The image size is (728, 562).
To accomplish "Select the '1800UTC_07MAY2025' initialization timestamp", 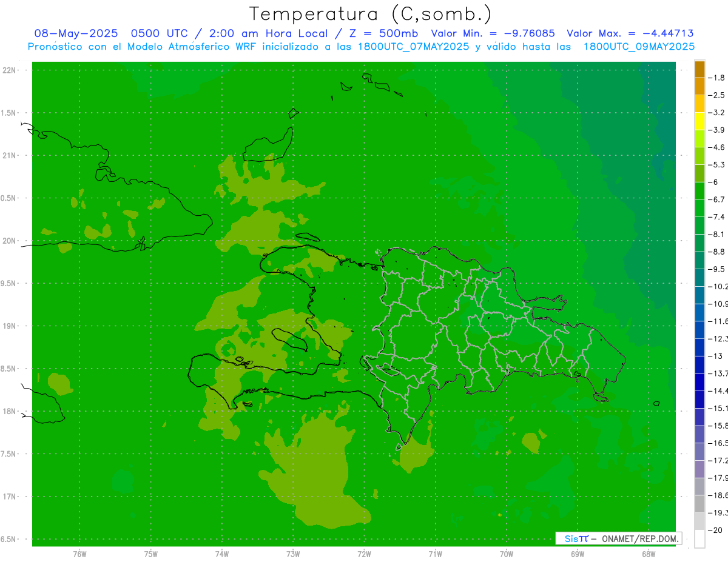I will click(415, 46).
